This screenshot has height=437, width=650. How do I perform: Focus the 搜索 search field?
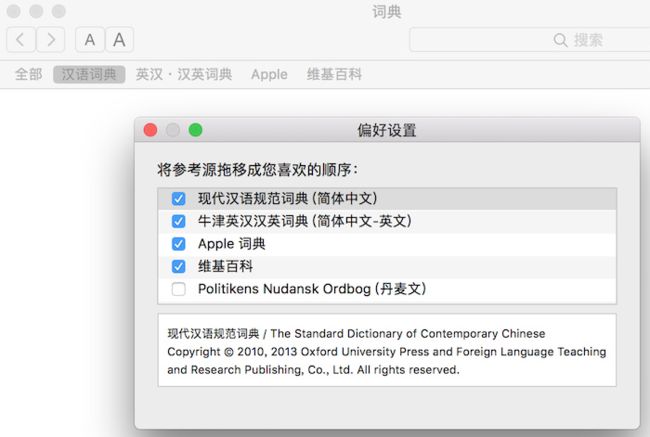530,40
